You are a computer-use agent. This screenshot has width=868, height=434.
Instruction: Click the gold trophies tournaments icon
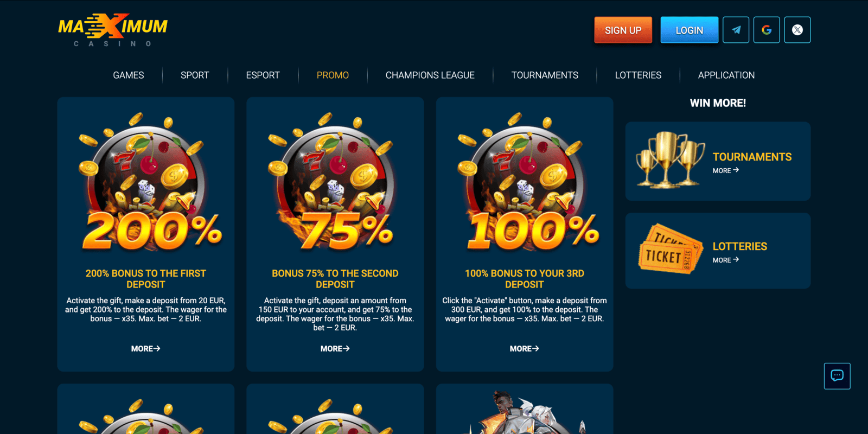670,160
